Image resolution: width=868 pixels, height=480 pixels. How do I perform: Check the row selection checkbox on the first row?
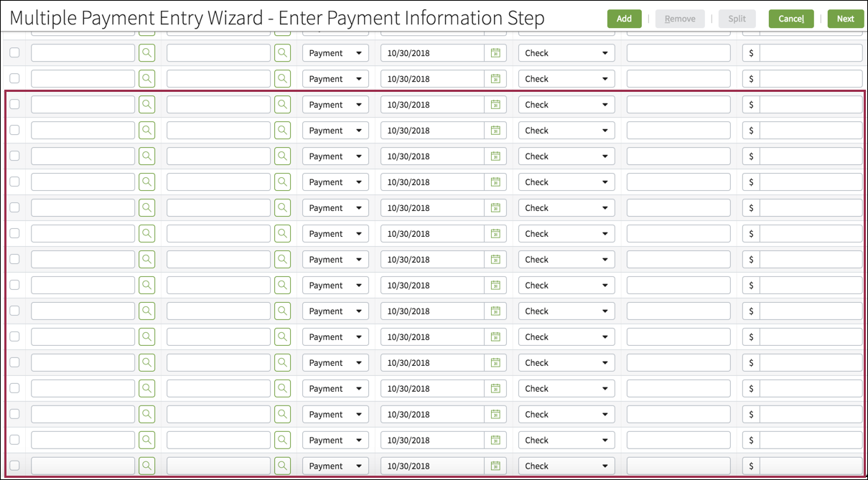click(14, 52)
